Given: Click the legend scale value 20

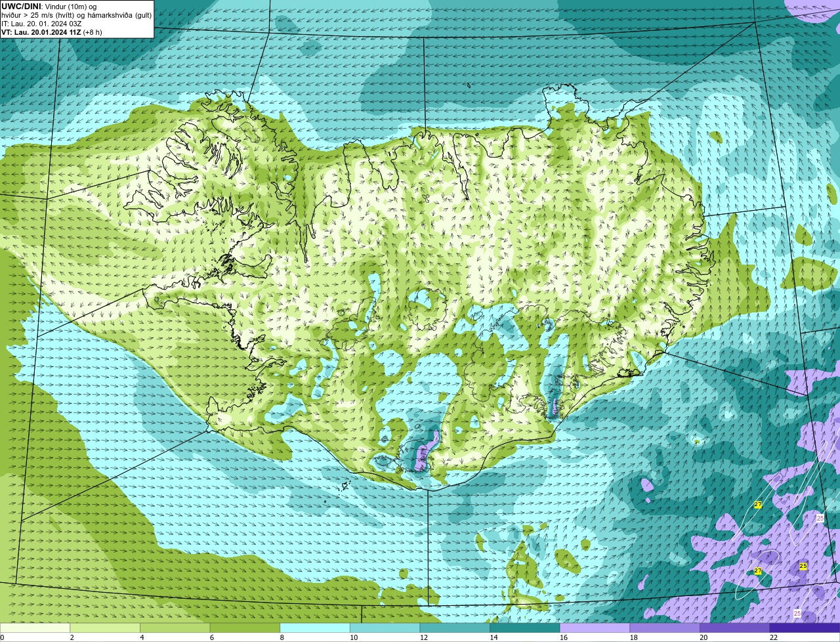Looking at the screenshot, I should 703,637.
